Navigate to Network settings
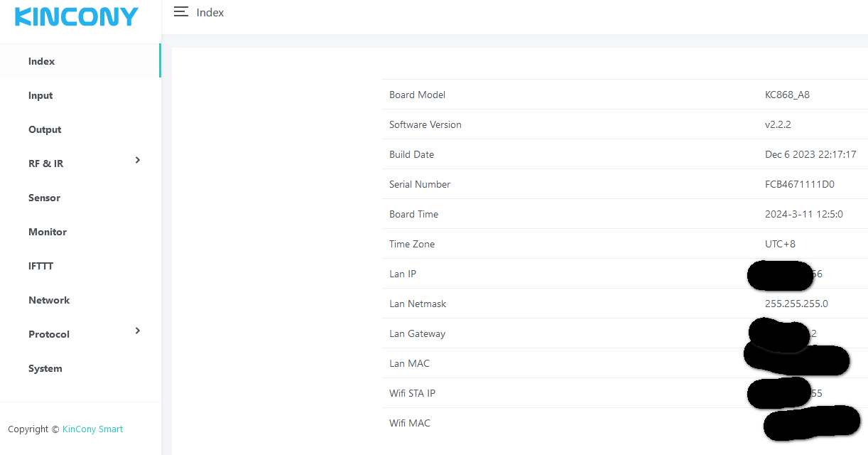The width and height of the screenshot is (868, 455). point(49,300)
